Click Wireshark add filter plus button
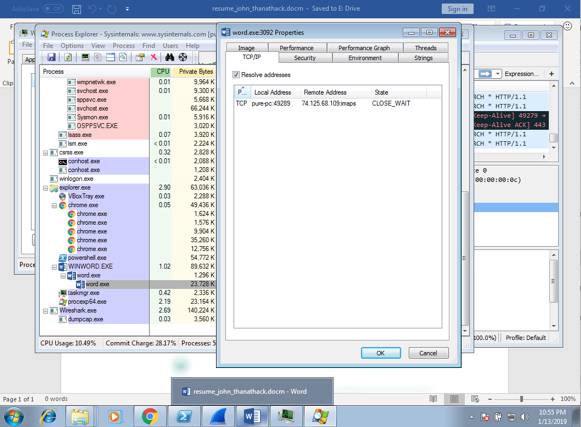 [x=551, y=74]
